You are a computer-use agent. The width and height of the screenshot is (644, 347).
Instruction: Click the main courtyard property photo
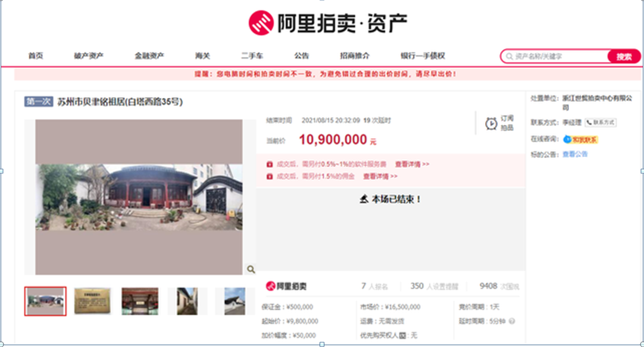pyautogui.click(x=139, y=197)
